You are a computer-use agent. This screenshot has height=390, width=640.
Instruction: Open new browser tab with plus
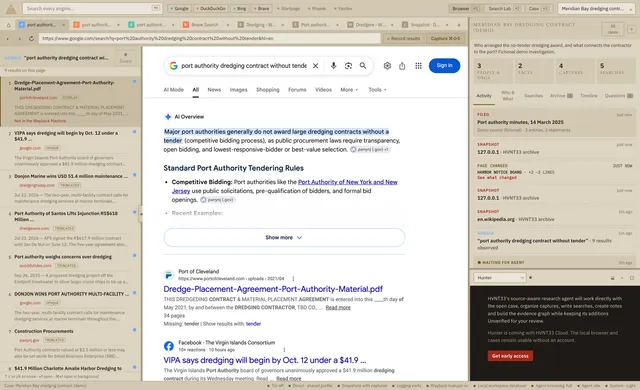(x=459, y=25)
